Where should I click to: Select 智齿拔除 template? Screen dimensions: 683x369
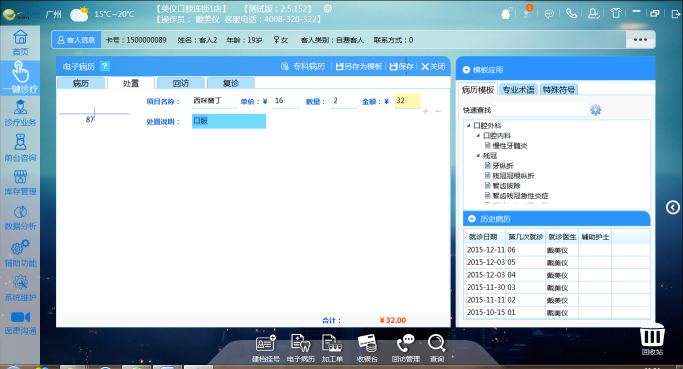point(502,186)
